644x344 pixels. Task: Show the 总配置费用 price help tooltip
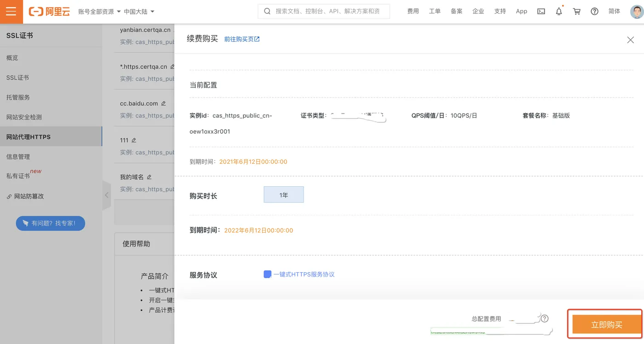coord(545,319)
